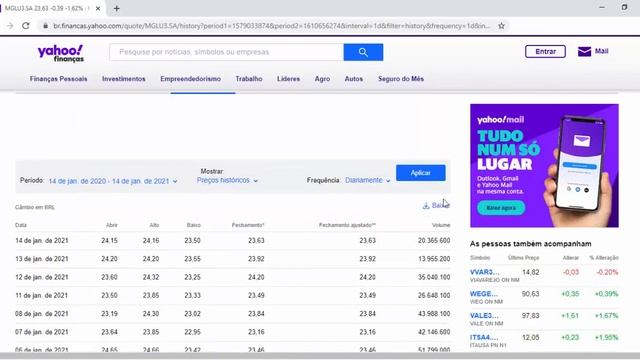Open Investimentos menu

tap(124, 79)
